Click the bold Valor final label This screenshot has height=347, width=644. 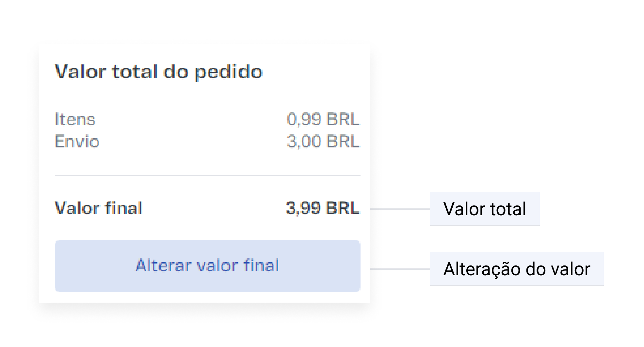click(98, 208)
